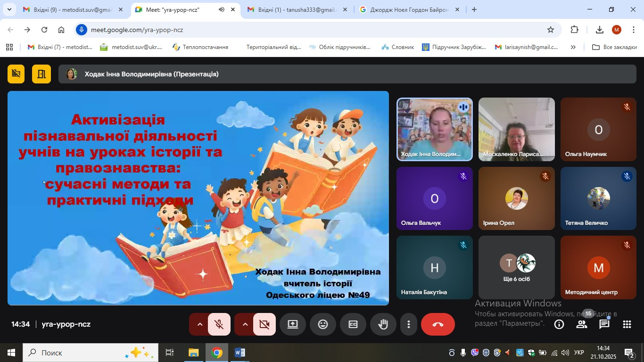
Task: Open the activities grid icon
Action: [627, 324]
